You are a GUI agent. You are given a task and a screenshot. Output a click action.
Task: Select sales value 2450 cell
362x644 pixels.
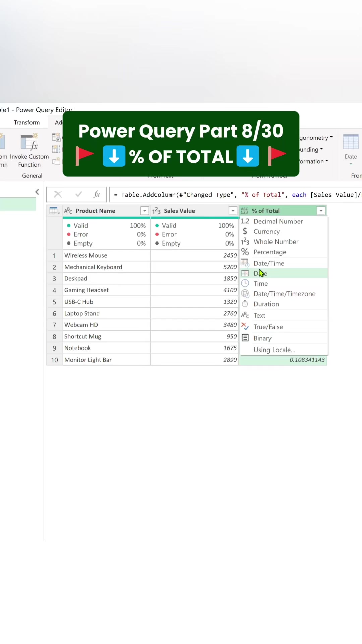click(194, 255)
